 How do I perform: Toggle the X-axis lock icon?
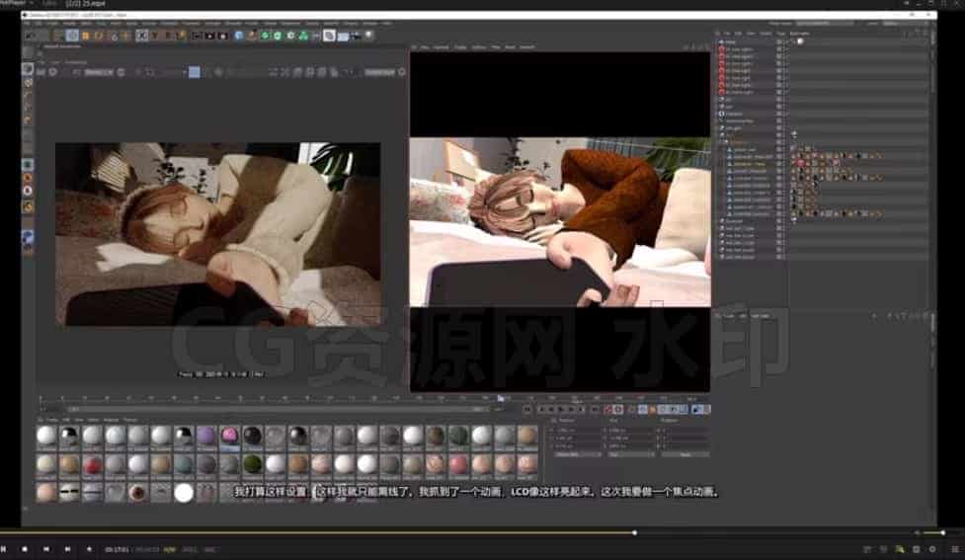[141, 36]
